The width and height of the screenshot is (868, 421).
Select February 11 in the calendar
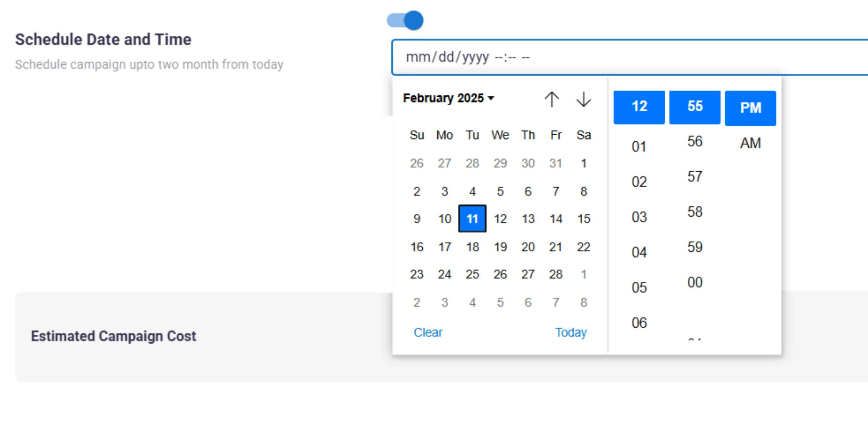(x=472, y=218)
